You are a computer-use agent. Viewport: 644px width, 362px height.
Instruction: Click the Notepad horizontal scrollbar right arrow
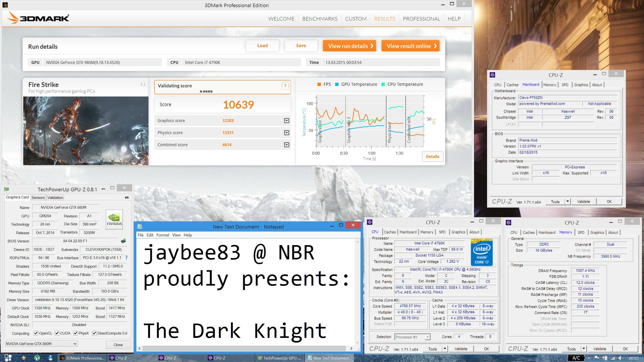point(351,348)
